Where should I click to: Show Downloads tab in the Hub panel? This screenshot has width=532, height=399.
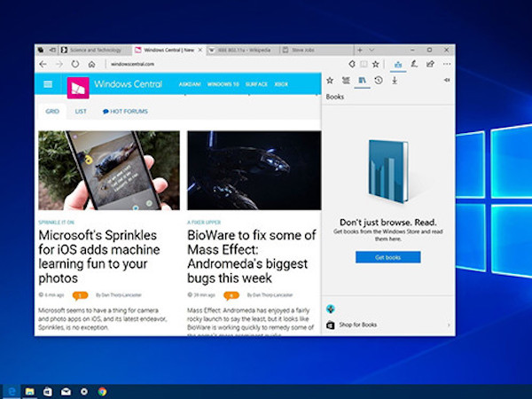coord(395,81)
